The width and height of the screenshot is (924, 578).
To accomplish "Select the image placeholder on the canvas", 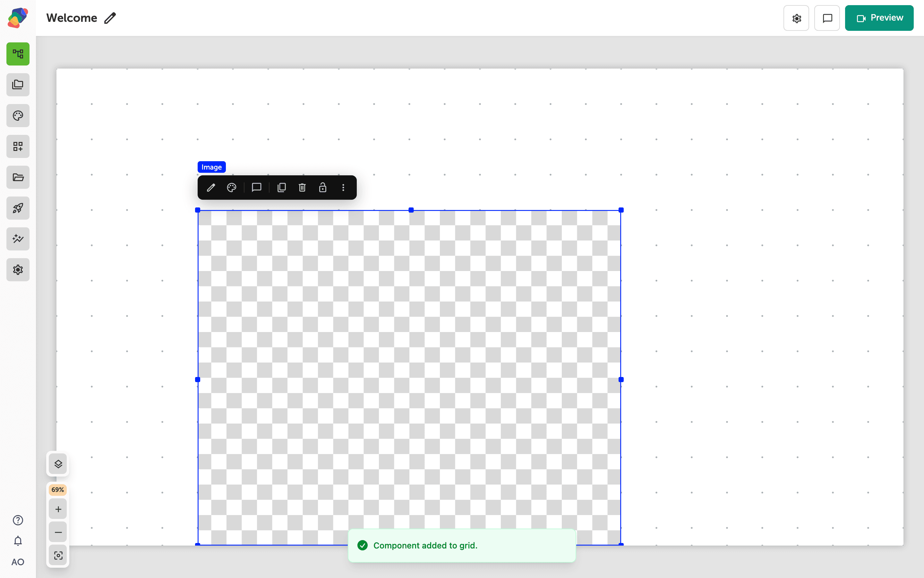I will pyautogui.click(x=409, y=378).
